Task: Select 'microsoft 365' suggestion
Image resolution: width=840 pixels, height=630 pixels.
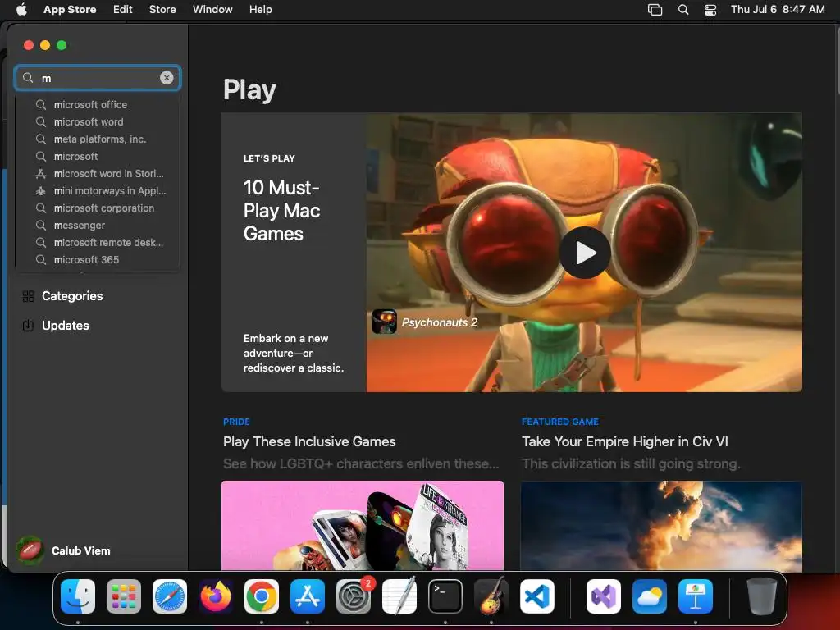Action: (98, 259)
